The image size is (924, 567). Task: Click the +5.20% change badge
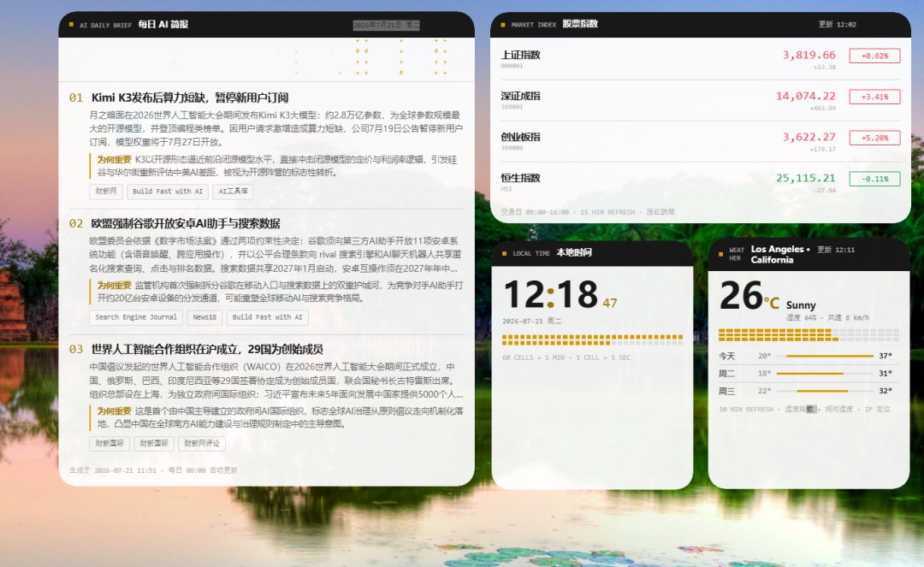tap(874, 138)
